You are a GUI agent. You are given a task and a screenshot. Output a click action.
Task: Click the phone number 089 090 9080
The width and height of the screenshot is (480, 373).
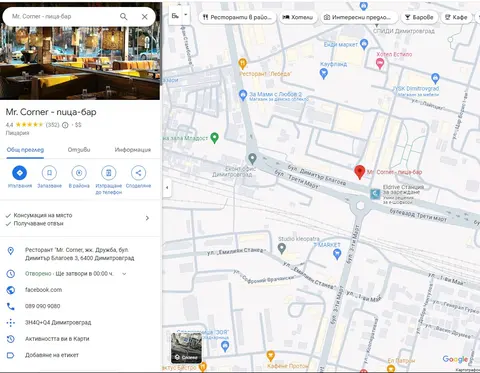[x=43, y=306]
